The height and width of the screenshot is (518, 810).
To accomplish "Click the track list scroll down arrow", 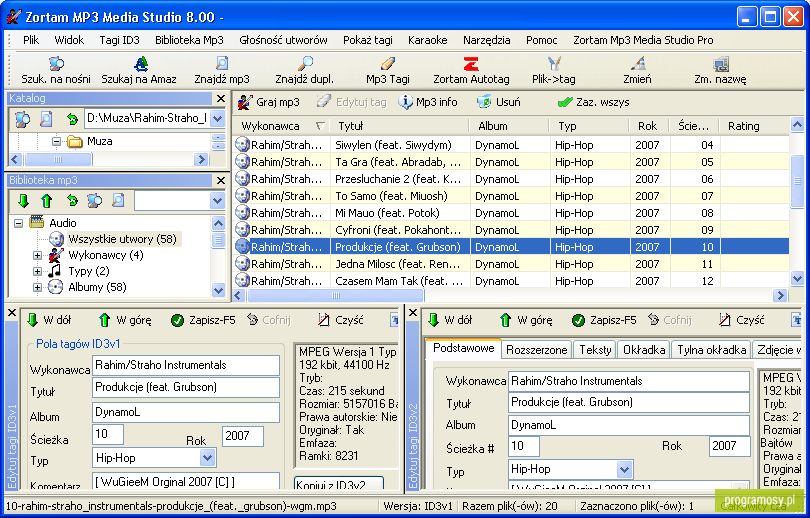I will (x=797, y=279).
